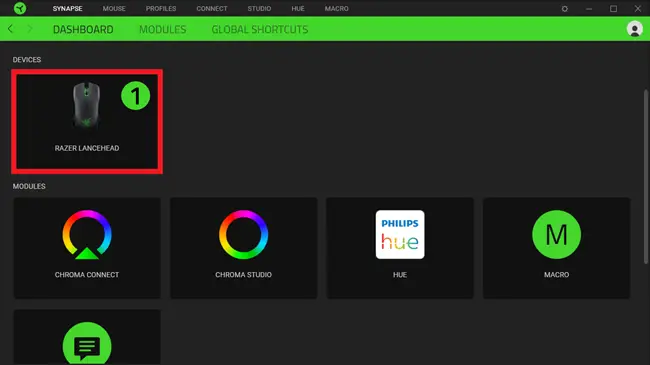Open the Studio top menu
Viewport: 650px width, 365px height.
coord(259,9)
